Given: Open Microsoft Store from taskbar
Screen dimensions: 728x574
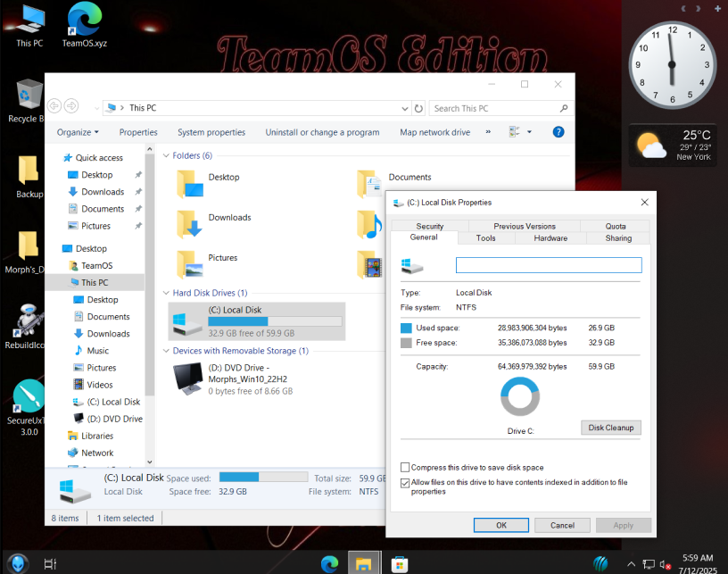Looking at the screenshot, I should [400, 564].
